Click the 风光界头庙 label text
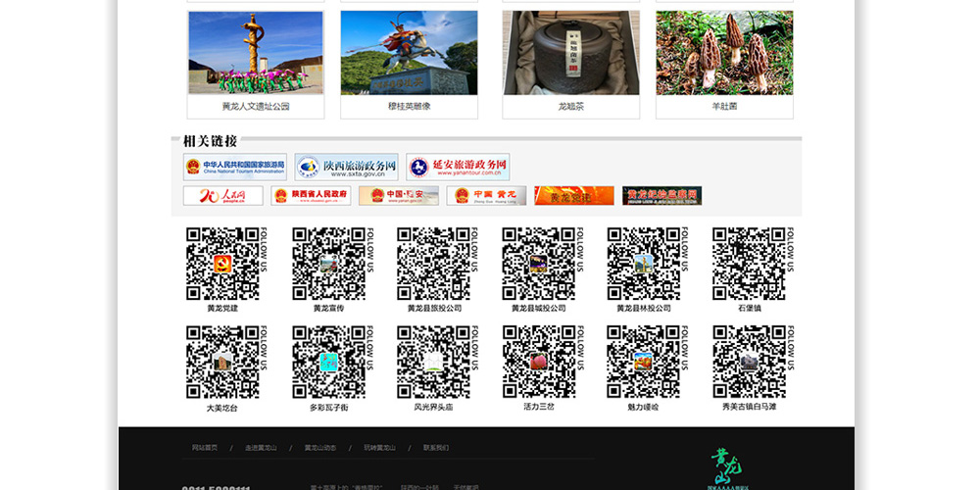Viewport: 980px width, 490px height. coord(434,407)
